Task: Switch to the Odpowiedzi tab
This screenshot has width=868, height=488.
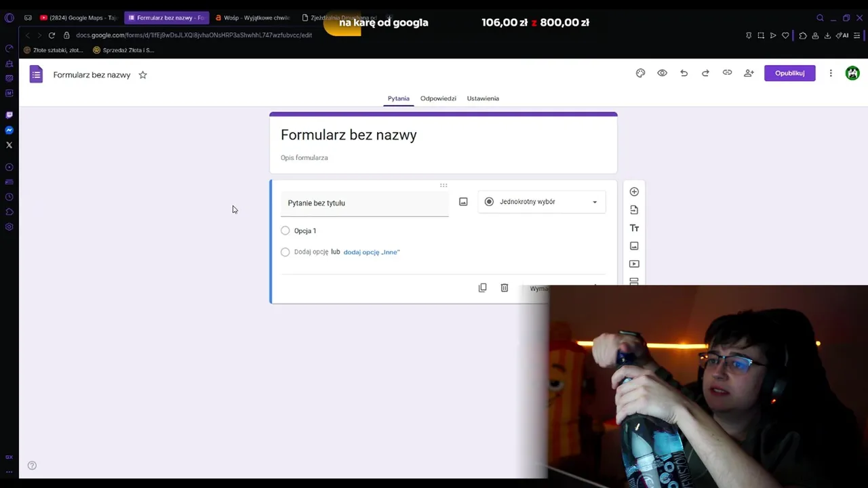Action: [x=438, y=98]
